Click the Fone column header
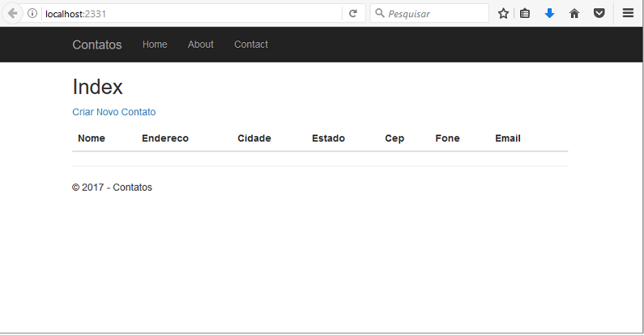 click(447, 138)
